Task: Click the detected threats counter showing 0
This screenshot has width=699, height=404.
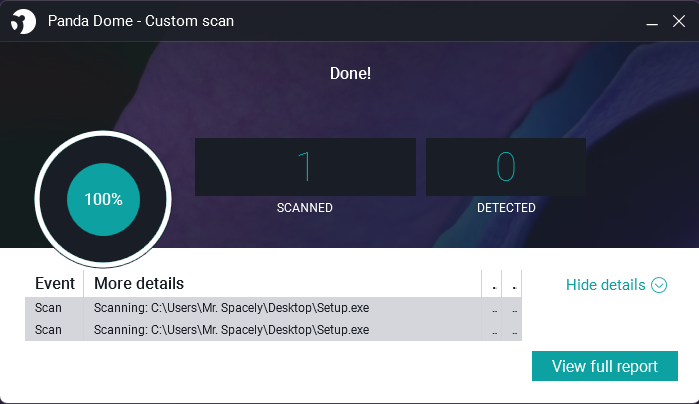Action: click(506, 167)
